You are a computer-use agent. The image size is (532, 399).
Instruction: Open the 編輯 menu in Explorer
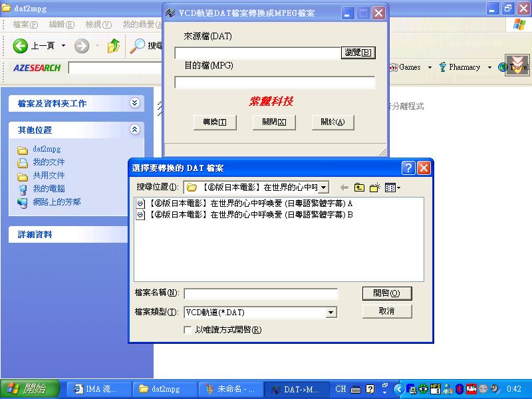tap(61, 25)
